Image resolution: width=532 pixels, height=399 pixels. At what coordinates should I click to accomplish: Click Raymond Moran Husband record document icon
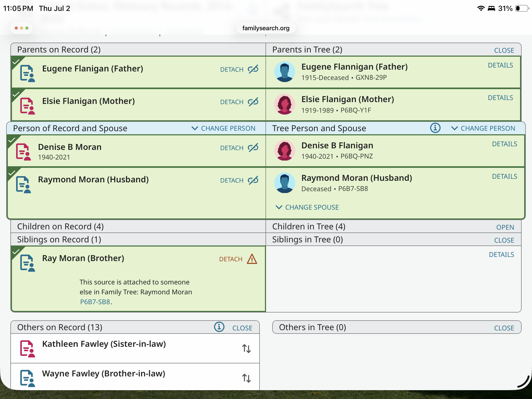(23, 185)
